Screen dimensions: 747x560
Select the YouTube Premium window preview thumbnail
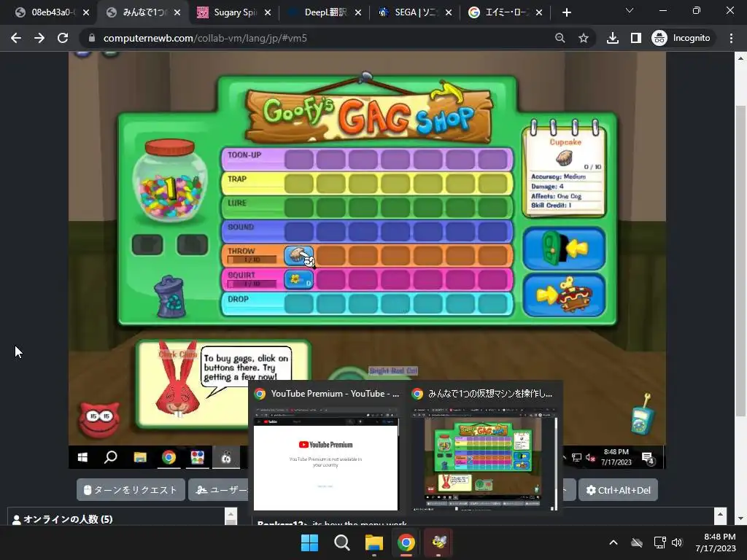click(x=325, y=459)
